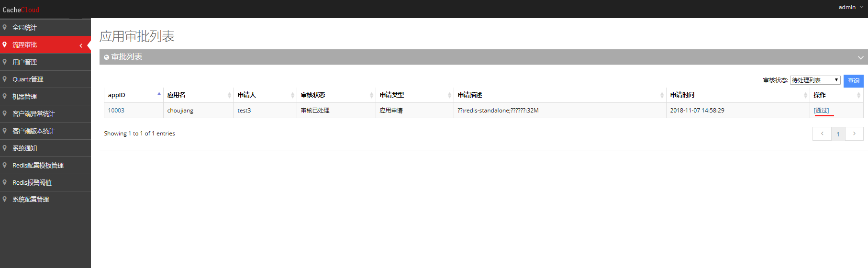Click the circle icon before 审批列表

pyautogui.click(x=107, y=57)
